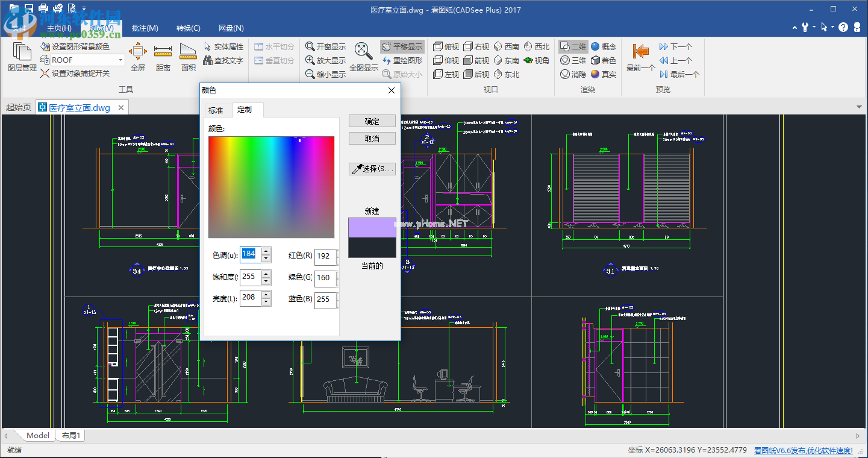Open the 网盘(N) ribbon tab
The image size is (868, 458).
pos(231,28)
